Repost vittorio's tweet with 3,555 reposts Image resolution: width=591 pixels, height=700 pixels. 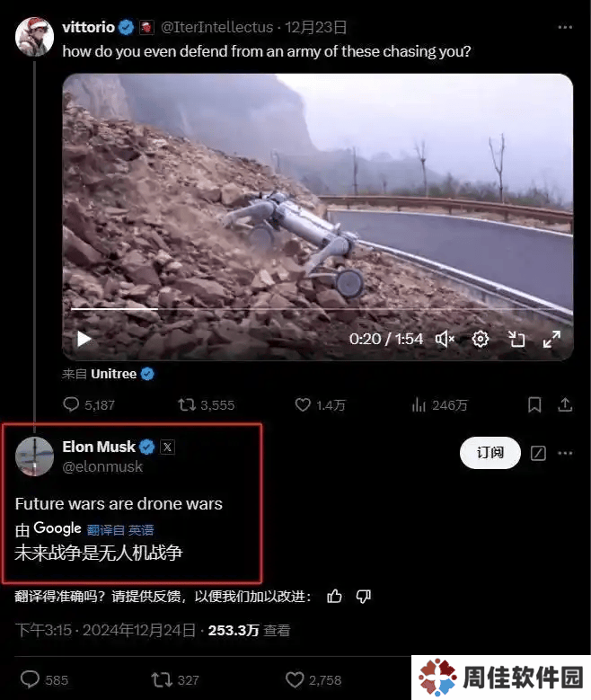coord(207,405)
